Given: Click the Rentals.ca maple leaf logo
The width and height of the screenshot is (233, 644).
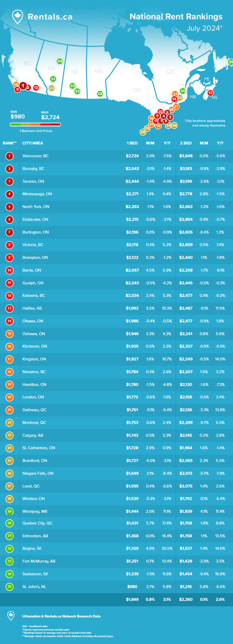Looking at the screenshot, I should coord(17,17).
